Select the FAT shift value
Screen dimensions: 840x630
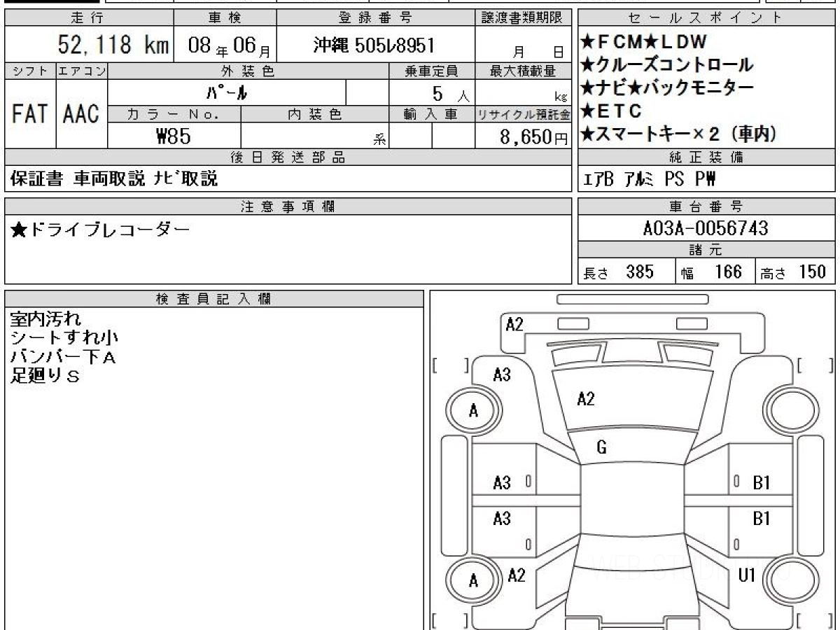point(30,115)
